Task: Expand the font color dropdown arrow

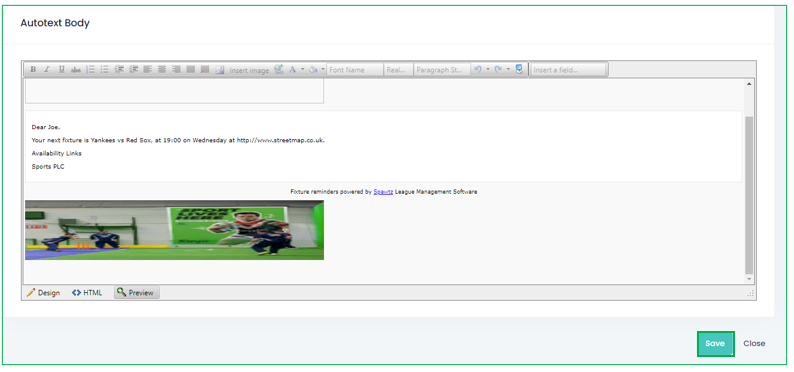Action: 303,70
